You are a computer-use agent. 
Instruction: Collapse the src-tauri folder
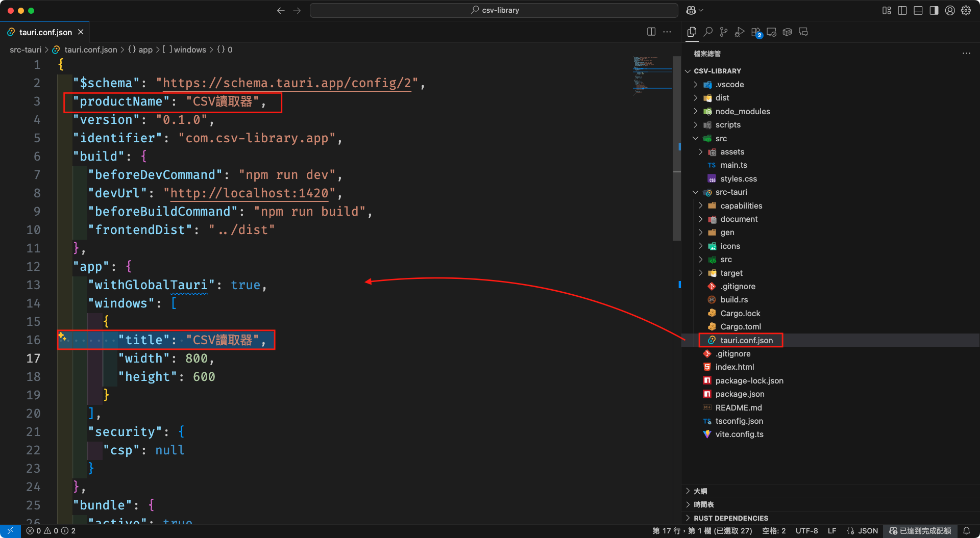(731, 192)
